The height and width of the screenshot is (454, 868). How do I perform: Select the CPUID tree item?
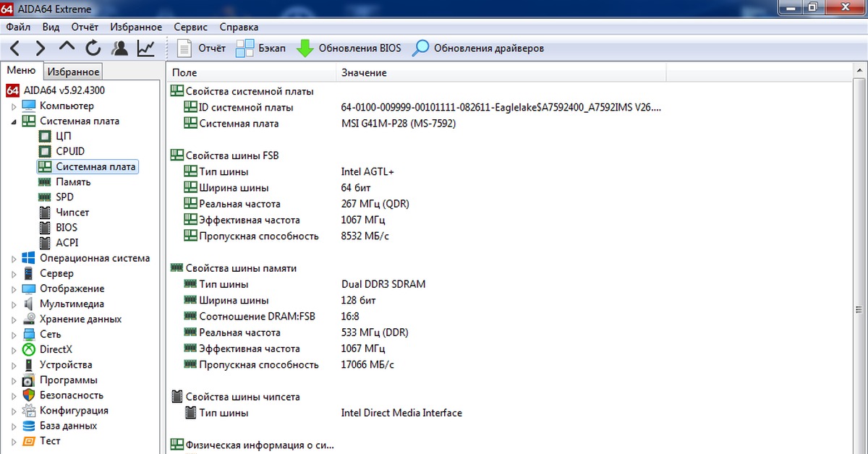69,151
